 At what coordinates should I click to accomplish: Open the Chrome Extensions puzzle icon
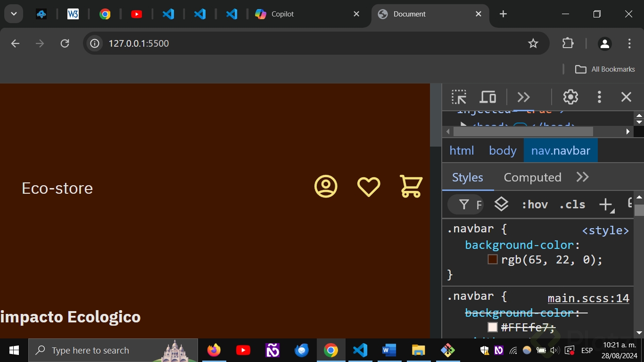[x=568, y=43]
